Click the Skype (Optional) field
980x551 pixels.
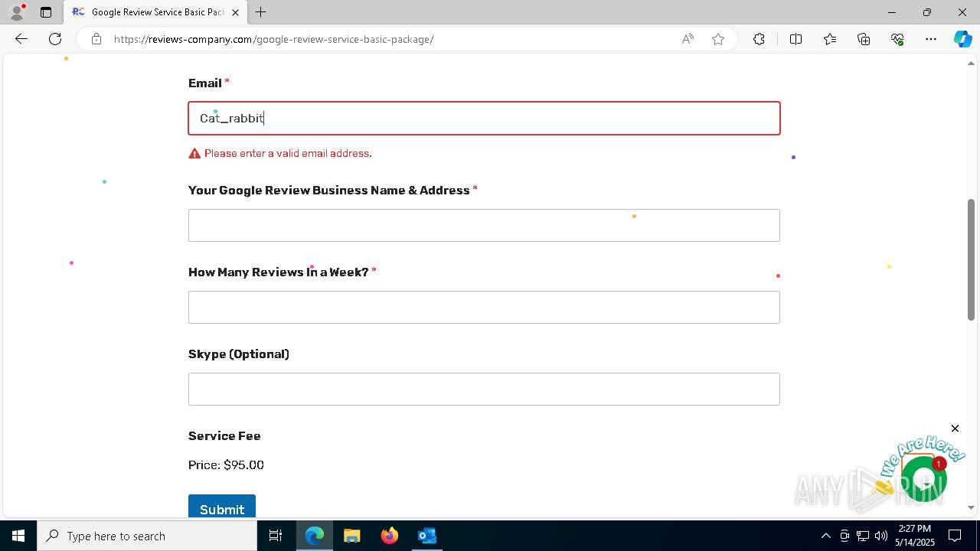pos(484,390)
